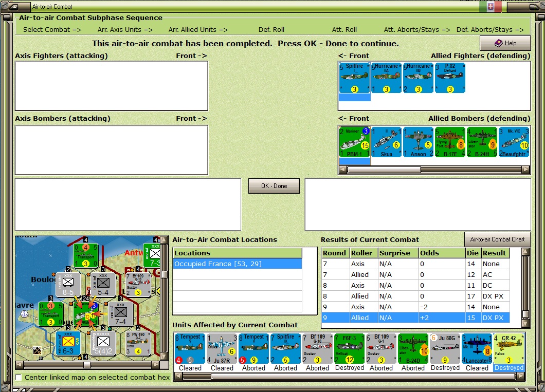Viewport: 545px width, 392px height.
Task: Click the map horizontal scrollbar right arrow
Action: coord(155,365)
